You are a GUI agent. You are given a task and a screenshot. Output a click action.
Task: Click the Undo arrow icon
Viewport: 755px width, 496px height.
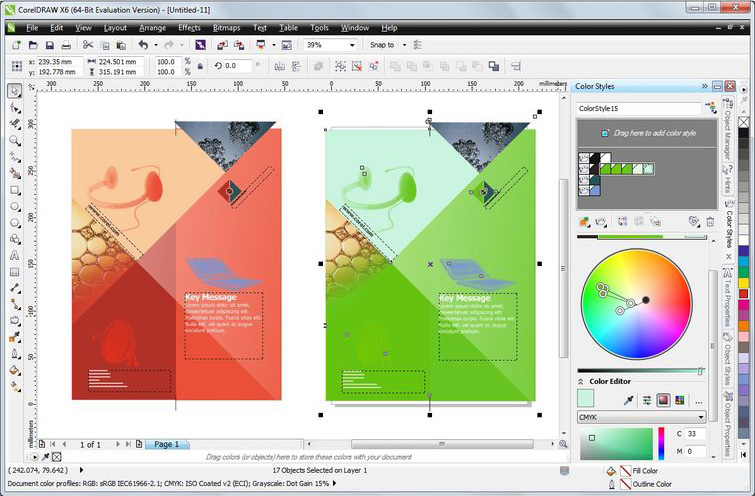pyautogui.click(x=143, y=45)
